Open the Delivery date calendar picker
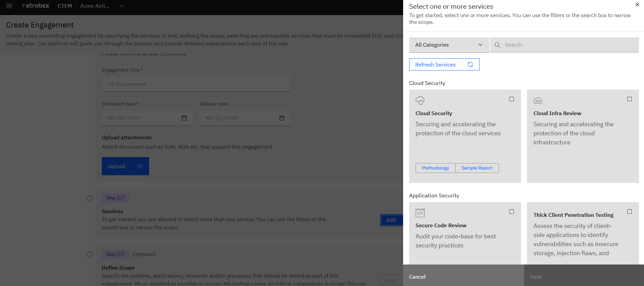 (282, 118)
